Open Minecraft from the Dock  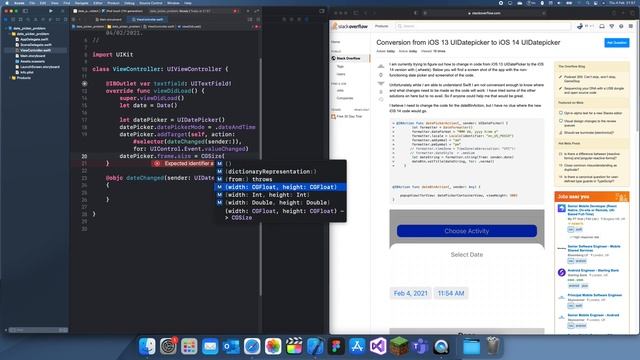[x=399, y=347]
